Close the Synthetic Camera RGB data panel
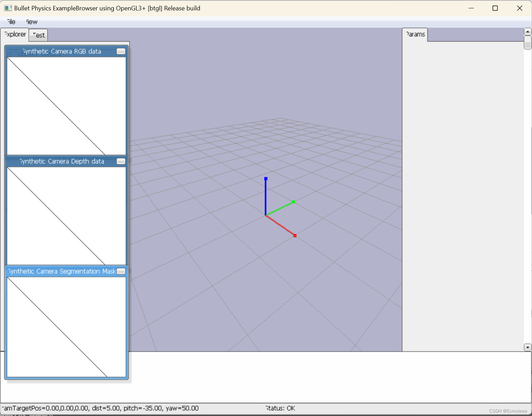This screenshot has width=532, height=416. (x=121, y=51)
